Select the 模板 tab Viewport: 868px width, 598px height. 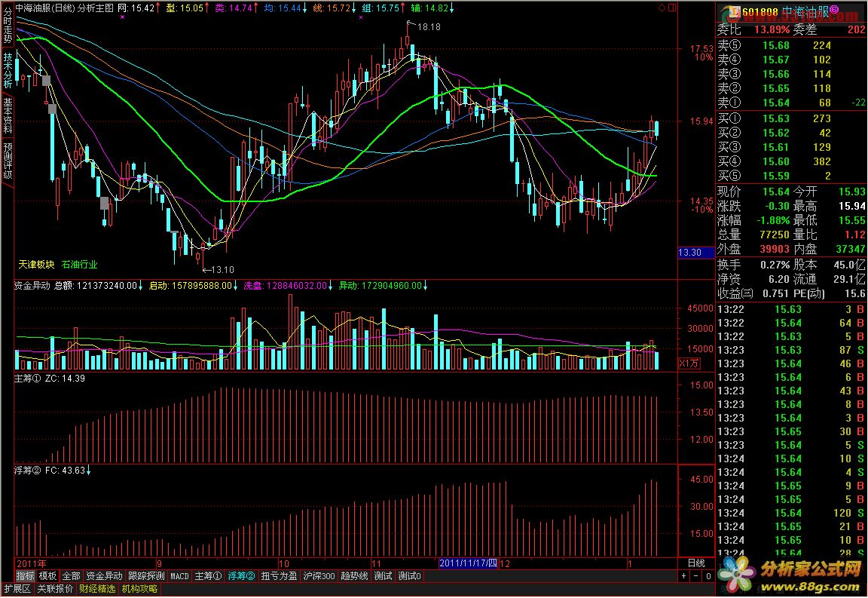[47, 576]
